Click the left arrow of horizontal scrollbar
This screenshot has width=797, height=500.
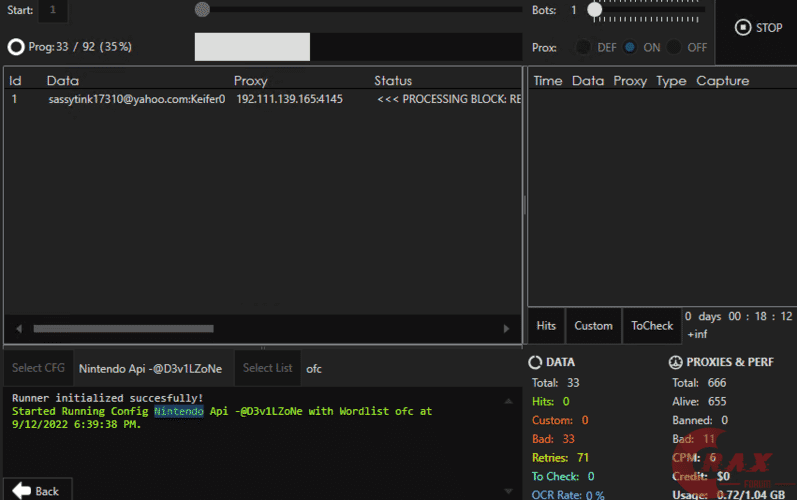(18, 328)
